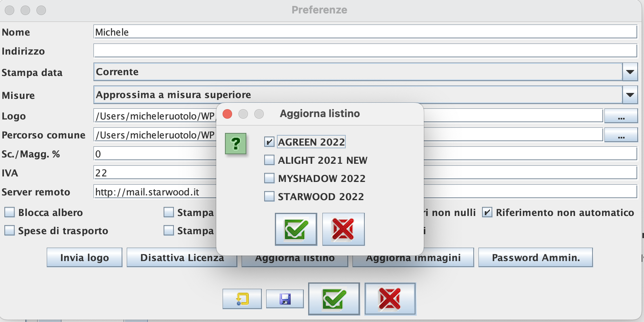The image size is (644, 322).
Task: Select the STARWOOD 2022 checkbox
Action: [269, 196]
